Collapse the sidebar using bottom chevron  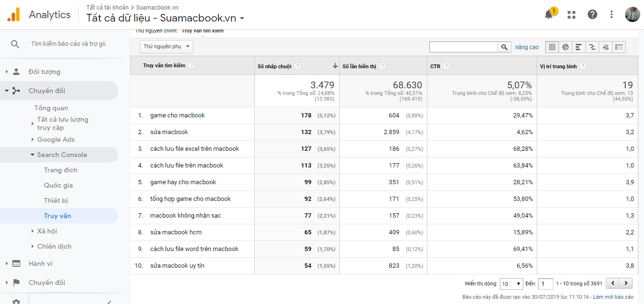[x=109, y=302]
